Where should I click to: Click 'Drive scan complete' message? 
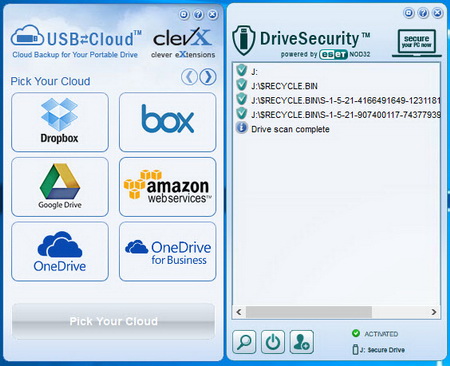point(290,129)
